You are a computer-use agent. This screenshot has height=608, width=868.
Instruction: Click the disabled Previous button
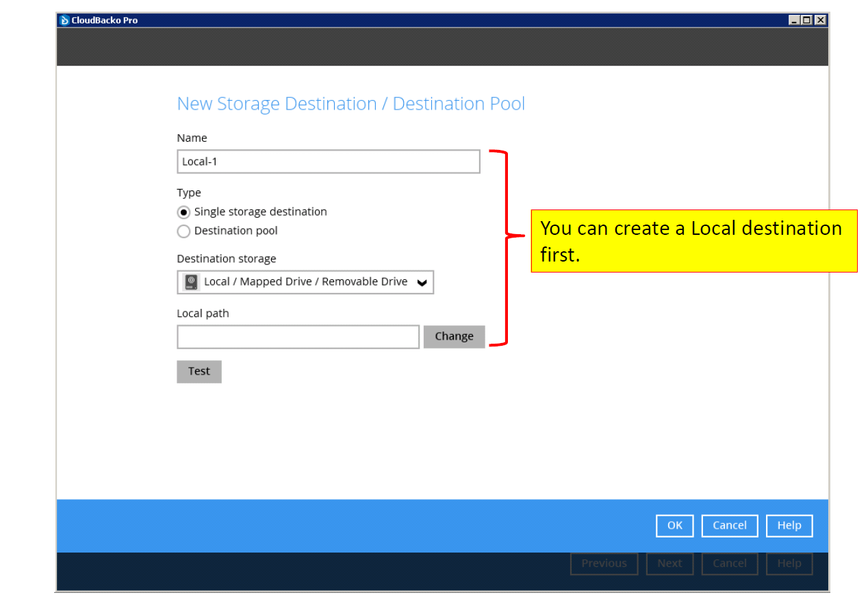tap(604, 563)
